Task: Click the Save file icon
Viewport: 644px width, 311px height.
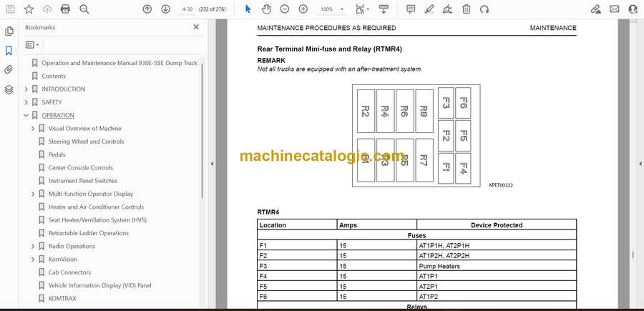Action: tap(10, 9)
